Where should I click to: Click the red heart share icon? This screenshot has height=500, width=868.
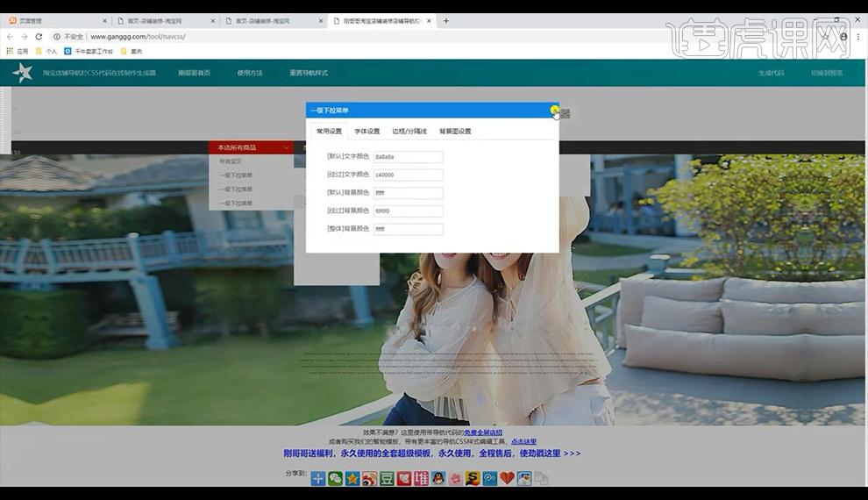(x=507, y=478)
